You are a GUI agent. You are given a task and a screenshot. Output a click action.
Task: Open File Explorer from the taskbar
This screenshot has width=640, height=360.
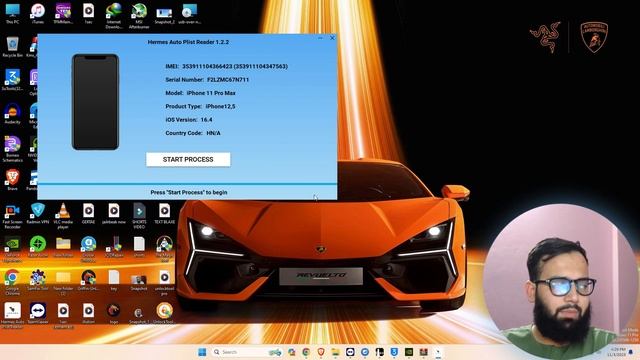point(336,352)
